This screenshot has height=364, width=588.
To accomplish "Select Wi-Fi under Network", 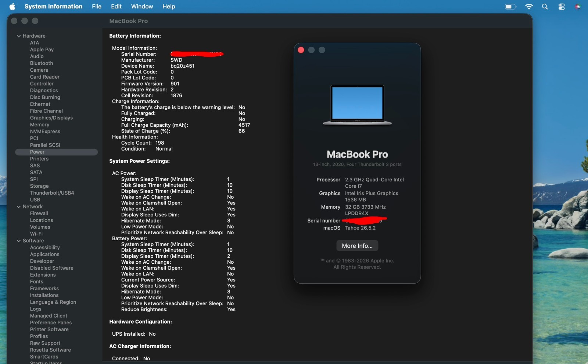I will 36,234.
